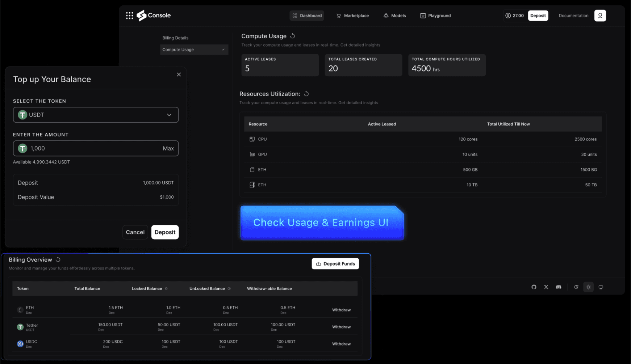The image size is (631, 364).
Task: Click the Deposit button in top bar
Action: 538,16
